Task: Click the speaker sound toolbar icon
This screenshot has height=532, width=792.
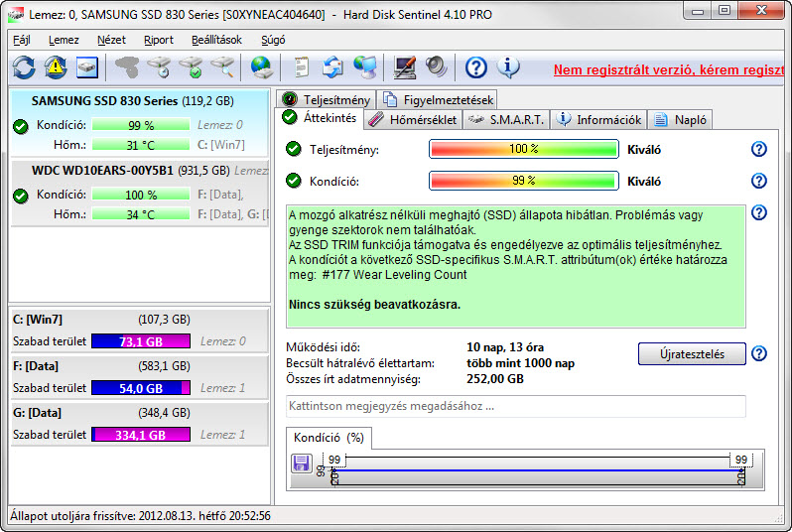Action: pos(437,67)
